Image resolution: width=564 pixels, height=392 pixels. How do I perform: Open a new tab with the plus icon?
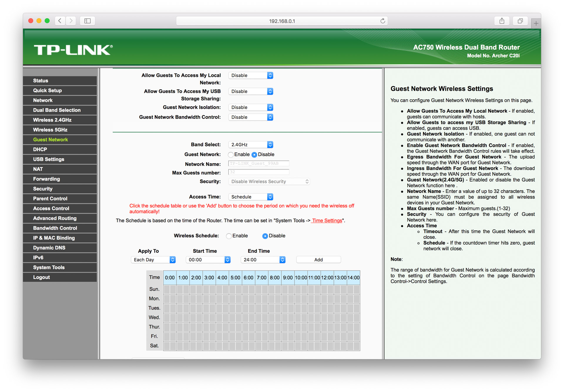536,23
